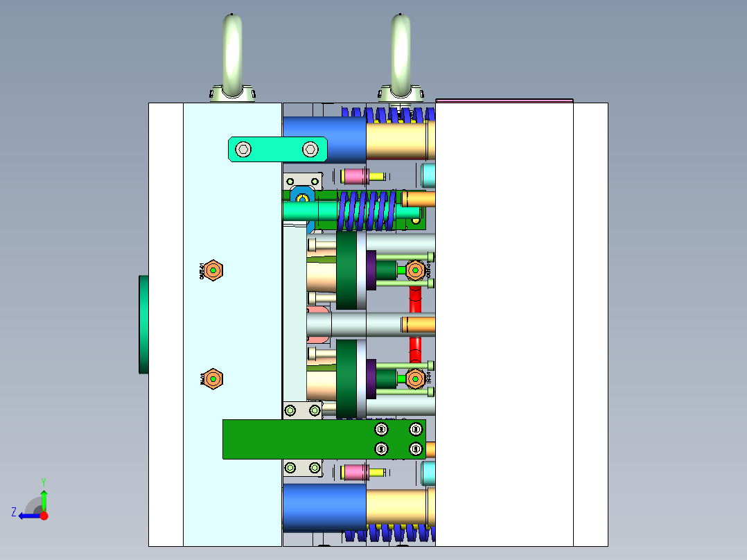Pick the blue guide bushing at bottom
The image size is (747, 560).
[x=324, y=508]
